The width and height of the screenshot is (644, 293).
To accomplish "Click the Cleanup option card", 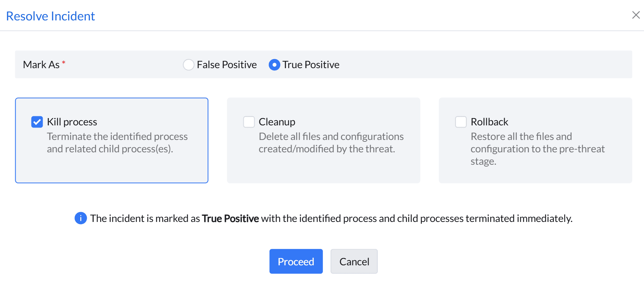I will (x=323, y=168).
